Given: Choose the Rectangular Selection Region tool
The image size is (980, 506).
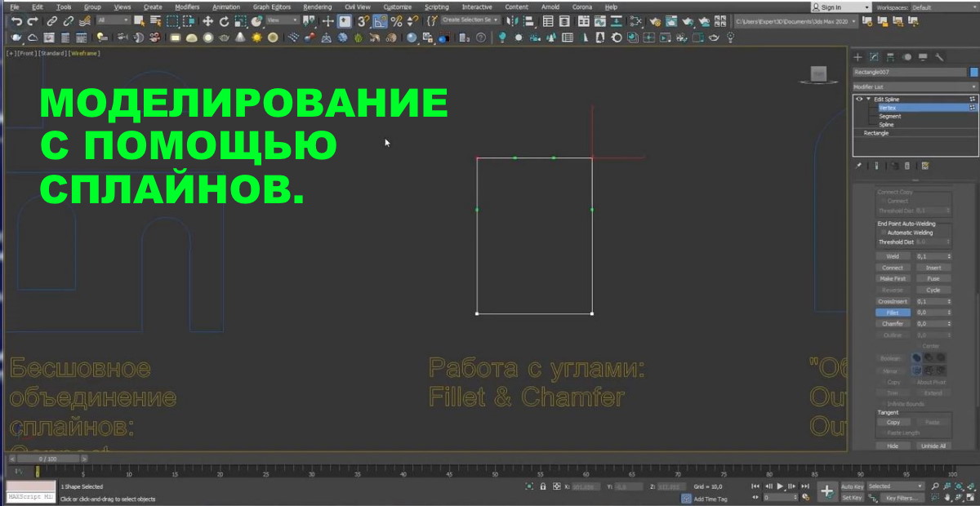Looking at the screenshot, I should pos(172,20).
